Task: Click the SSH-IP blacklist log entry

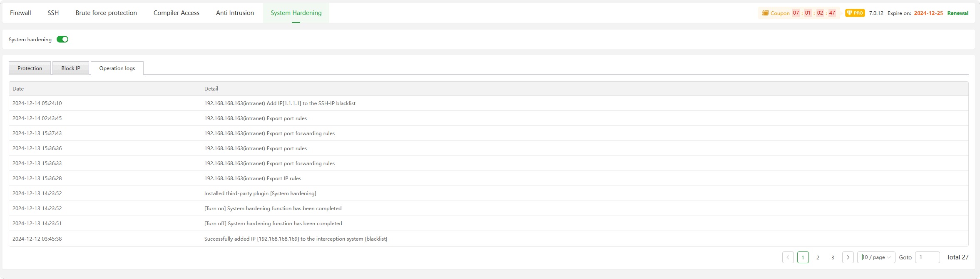Action: coord(280,103)
